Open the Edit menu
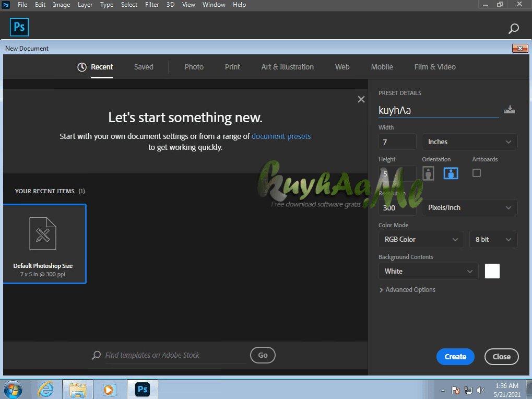This screenshot has width=532, height=399. pyautogui.click(x=40, y=5)
